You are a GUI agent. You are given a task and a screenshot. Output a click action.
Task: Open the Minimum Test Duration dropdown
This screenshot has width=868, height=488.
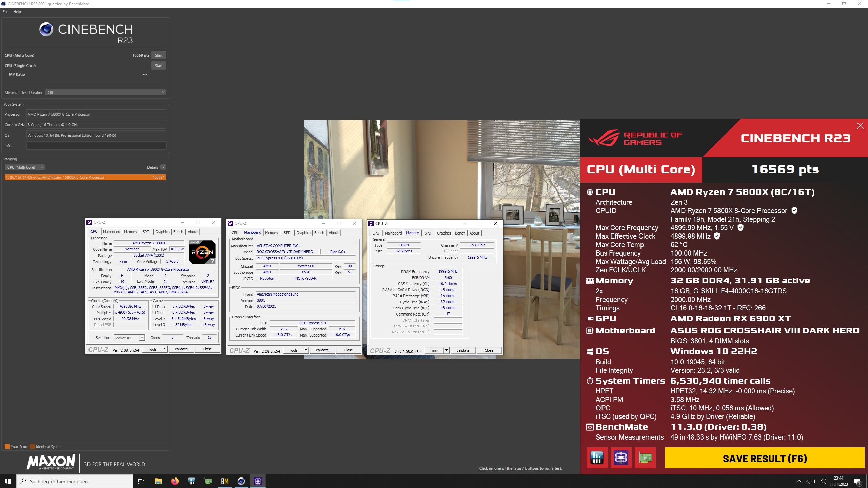pos(106,93)
